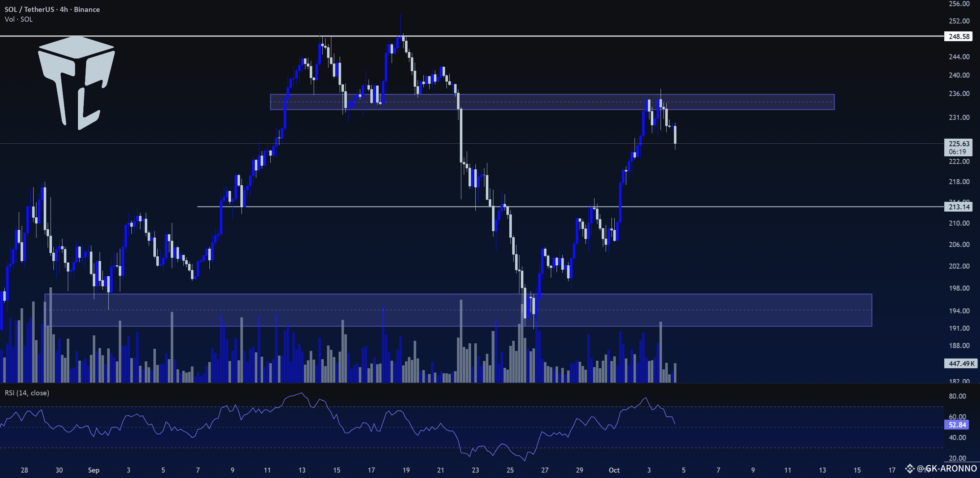The width and height of the screenshot is (980, 478).
Task: Click the 06:19 candle countdown timer
Action: (957, 152)
